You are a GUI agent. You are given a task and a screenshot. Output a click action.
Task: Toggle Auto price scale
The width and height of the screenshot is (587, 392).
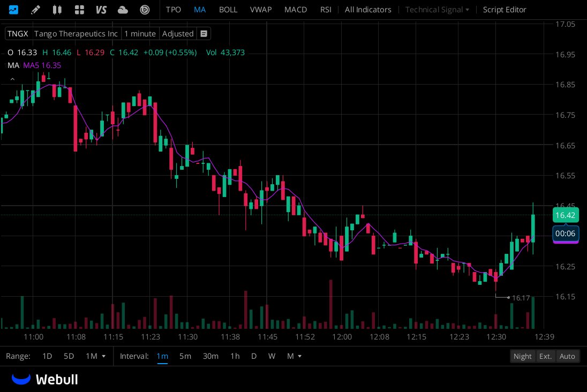[567, 356]
